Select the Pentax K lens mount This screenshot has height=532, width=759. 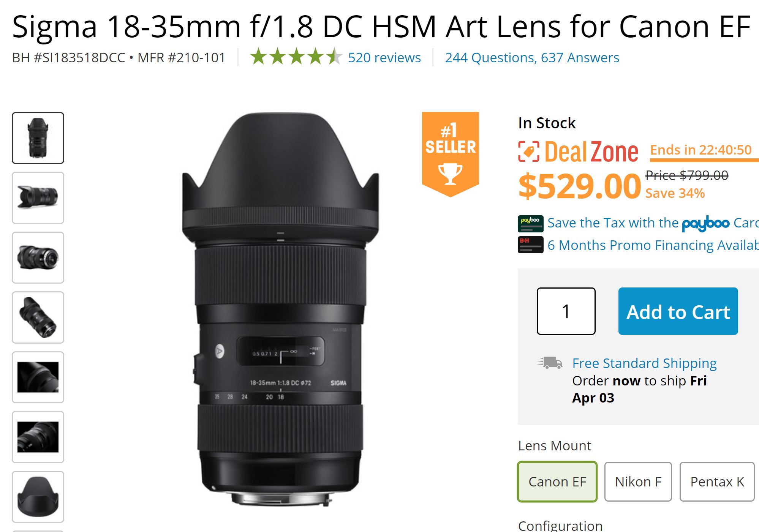click(717, 481)
